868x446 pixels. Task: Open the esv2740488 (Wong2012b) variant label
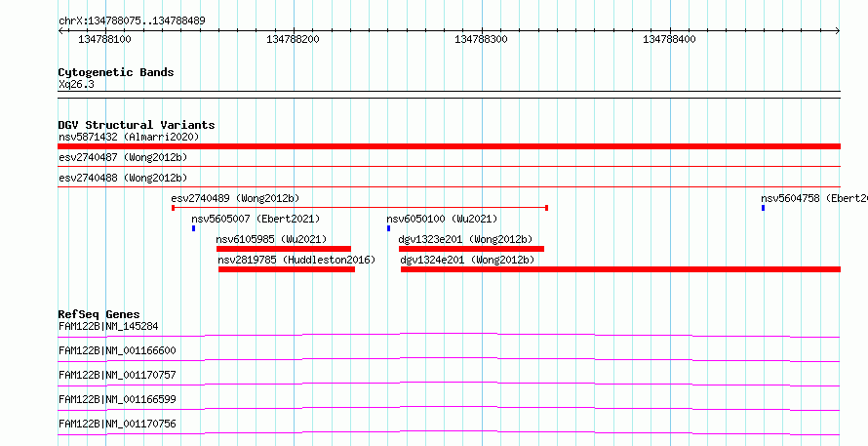point(123,178)
